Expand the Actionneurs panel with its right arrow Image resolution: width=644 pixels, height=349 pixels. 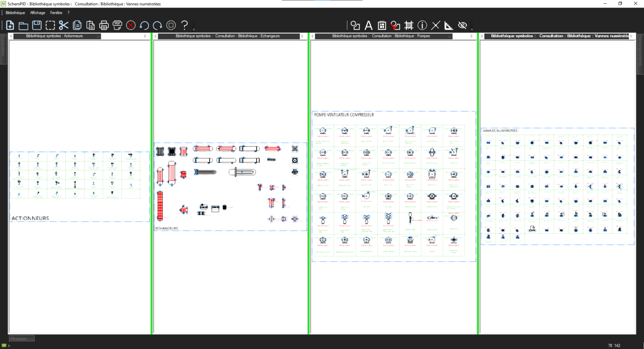tap(145, 36)
